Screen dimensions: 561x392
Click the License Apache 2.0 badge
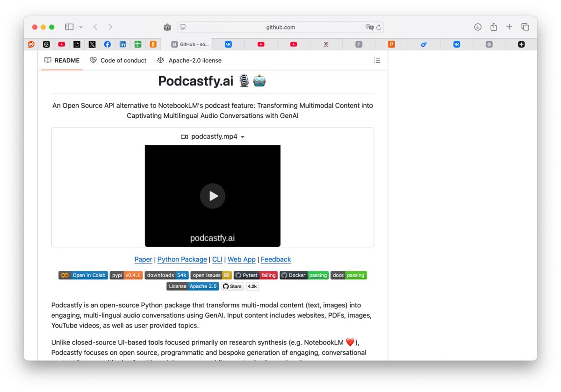pos(193,286)
